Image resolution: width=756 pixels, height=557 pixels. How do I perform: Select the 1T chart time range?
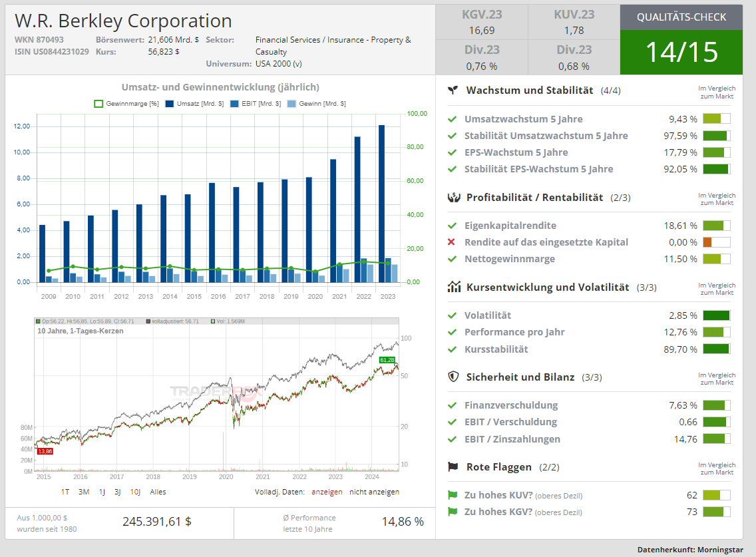(65, 492)
